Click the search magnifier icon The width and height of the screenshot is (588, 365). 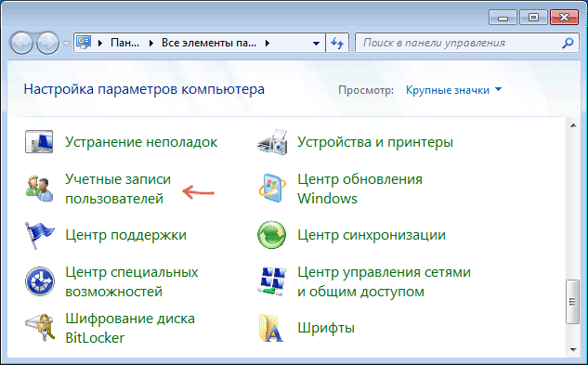point(568,43)
